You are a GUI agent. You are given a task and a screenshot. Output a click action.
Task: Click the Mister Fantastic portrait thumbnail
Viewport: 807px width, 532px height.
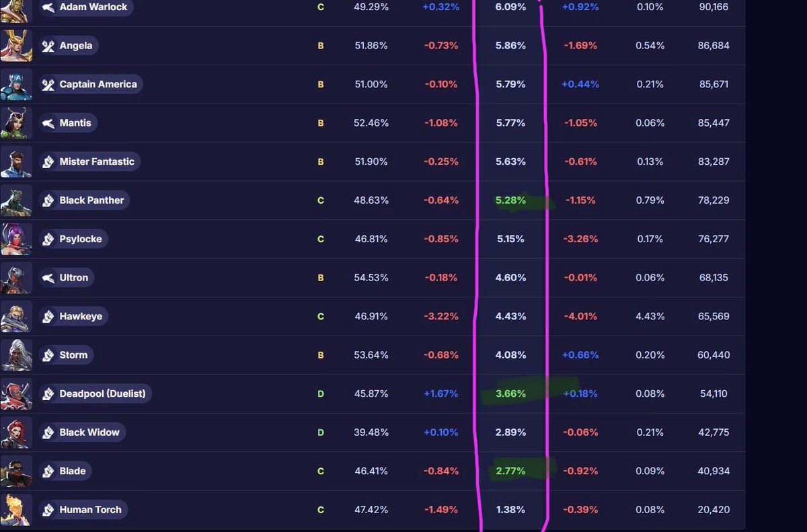pos(16,162)
